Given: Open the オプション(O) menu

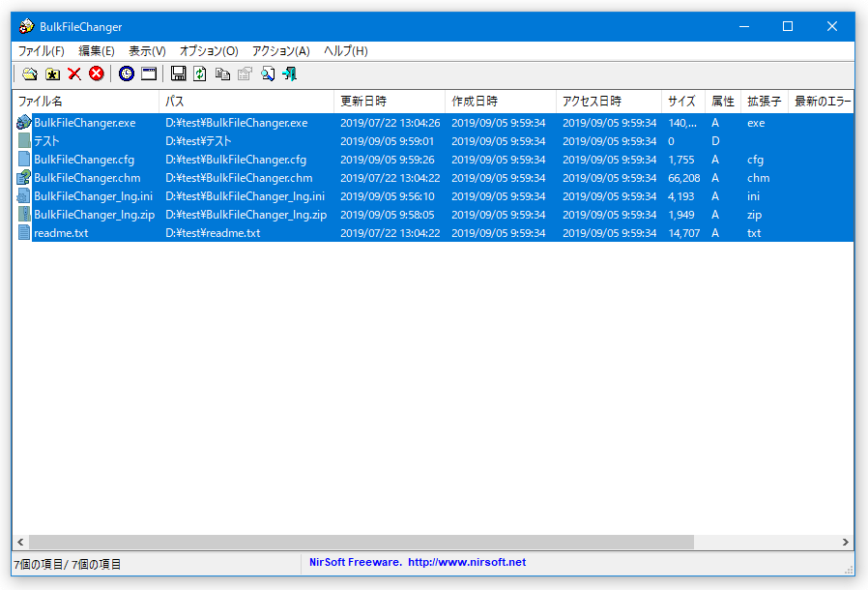Looking at the screenshot, I should (209, 51).
